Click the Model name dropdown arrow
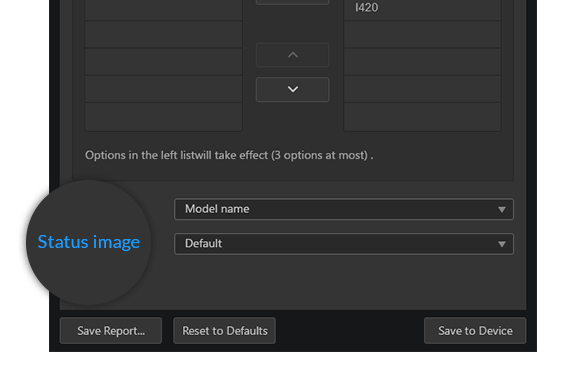Image resolution: width=585 pixels, height=389 pixels. point(502,210)
